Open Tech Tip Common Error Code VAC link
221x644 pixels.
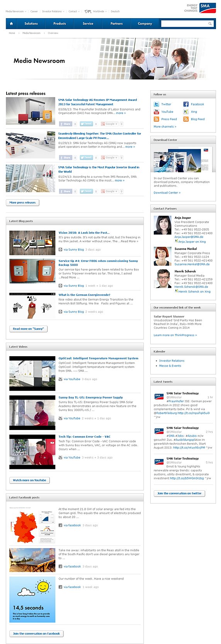[x=84, y=437]
